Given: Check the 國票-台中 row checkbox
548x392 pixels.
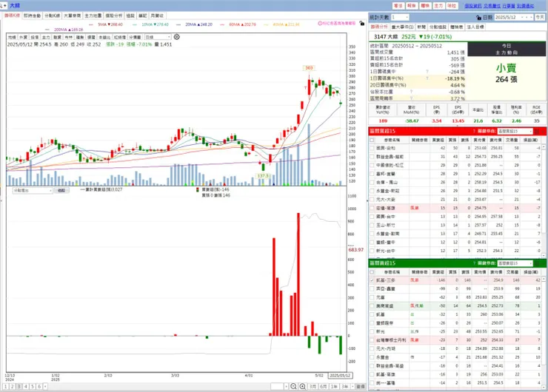Looking at the screenshot, I should pos(372,217).
